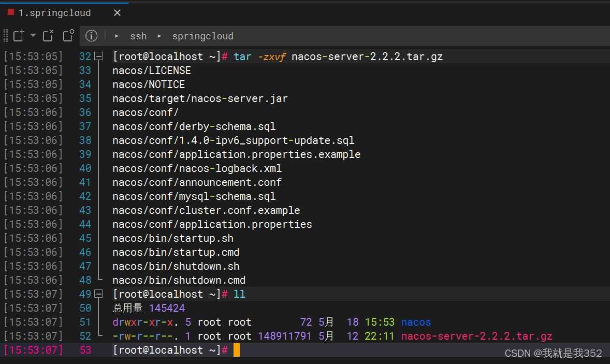Click the drwxr-xr-x. permissions text
The height and width of the screenshot is (364, 610).
tap(146, 323)
